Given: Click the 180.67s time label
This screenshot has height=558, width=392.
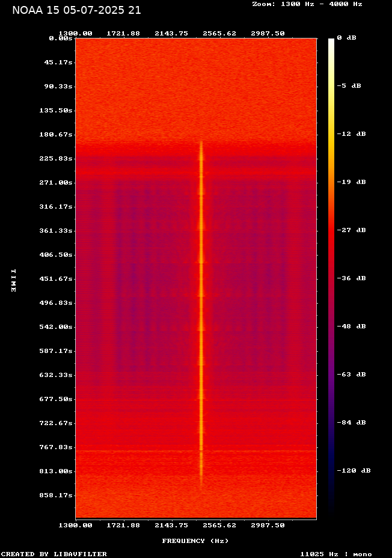Looking at the screenshot, I should click(56, 135).
